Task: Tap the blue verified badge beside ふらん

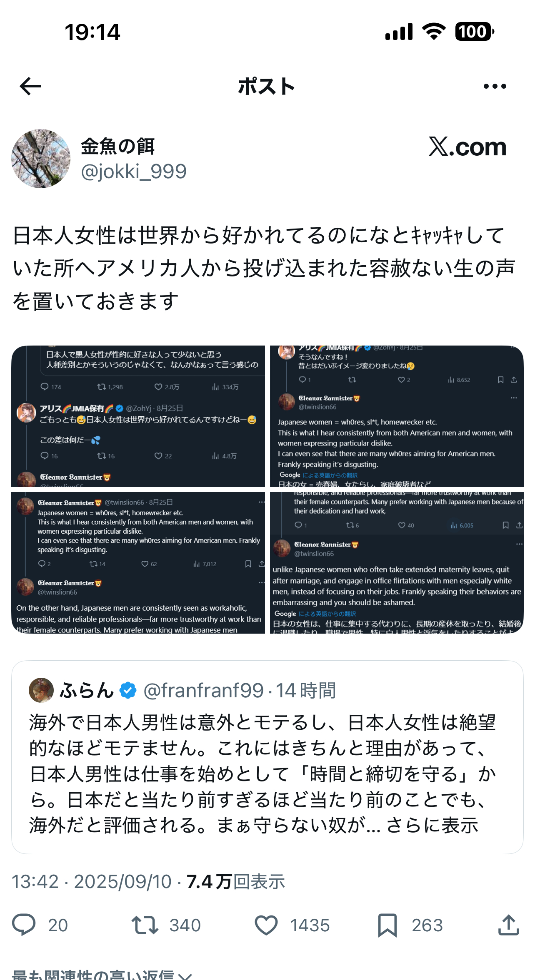Action: 128,690
